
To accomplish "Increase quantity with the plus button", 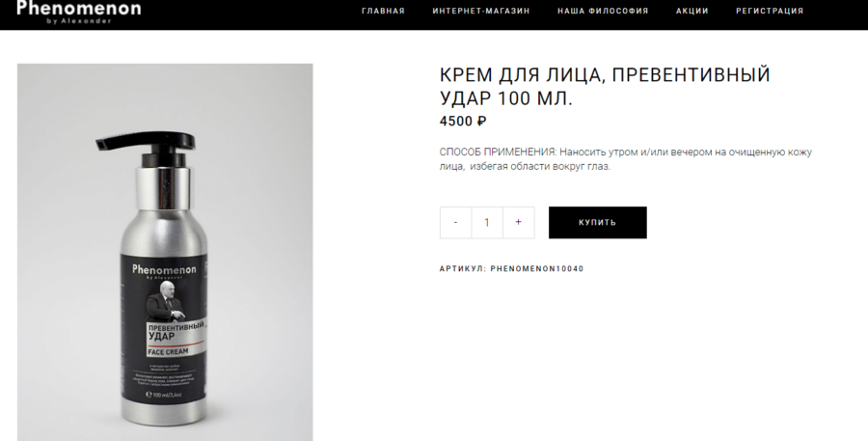I will click(518, 222).
